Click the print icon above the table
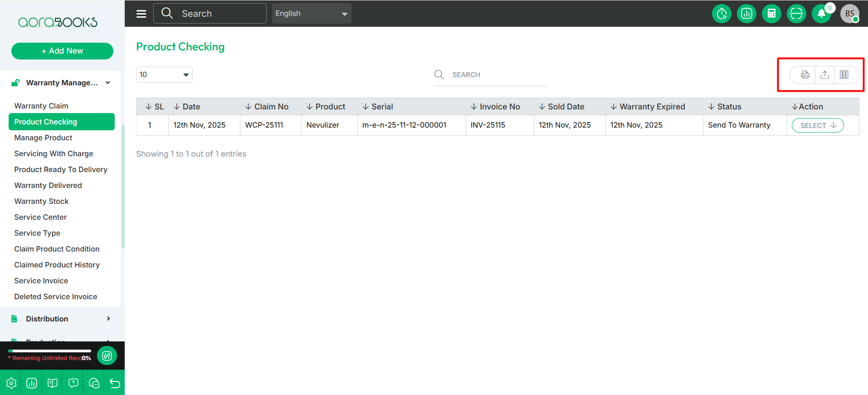Image resolution: width=868 pixels, height=395 pixels. click(805, 75)
